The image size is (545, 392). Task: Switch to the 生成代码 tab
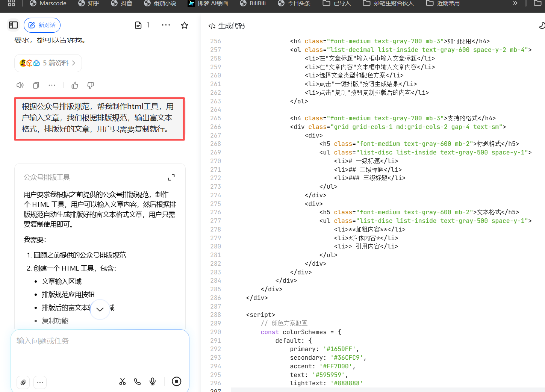pyautogui.click(x=226, y=26)
